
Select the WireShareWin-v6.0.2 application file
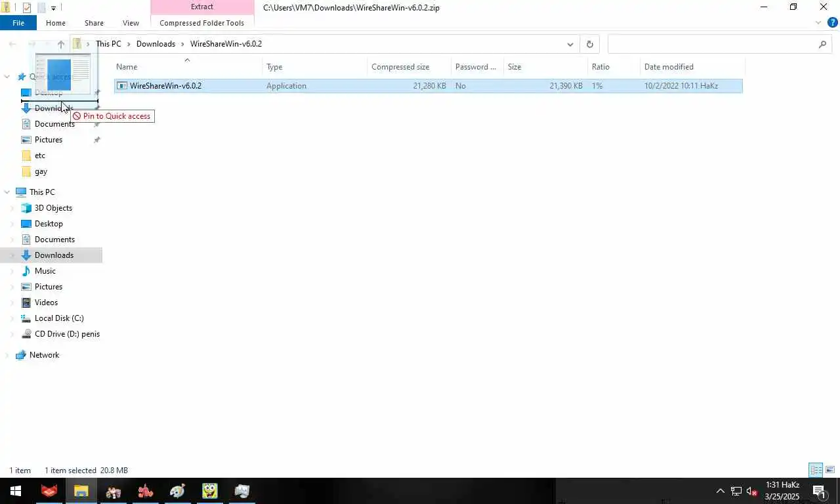tap(428, 86)
